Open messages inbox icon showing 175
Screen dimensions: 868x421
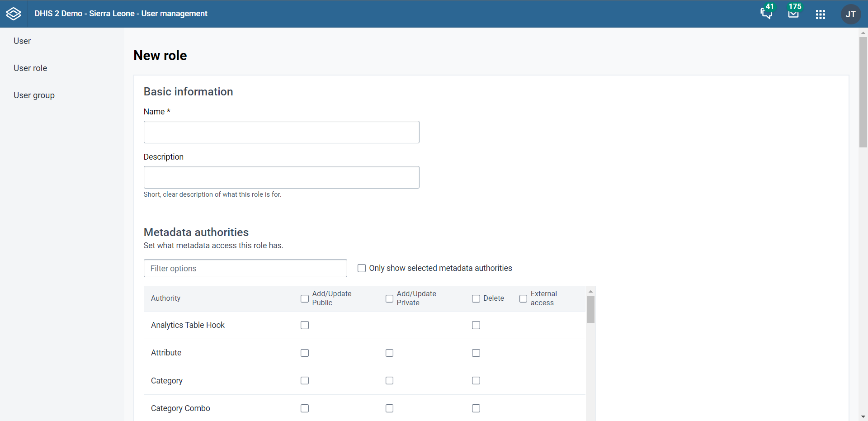tap(793, 14)
